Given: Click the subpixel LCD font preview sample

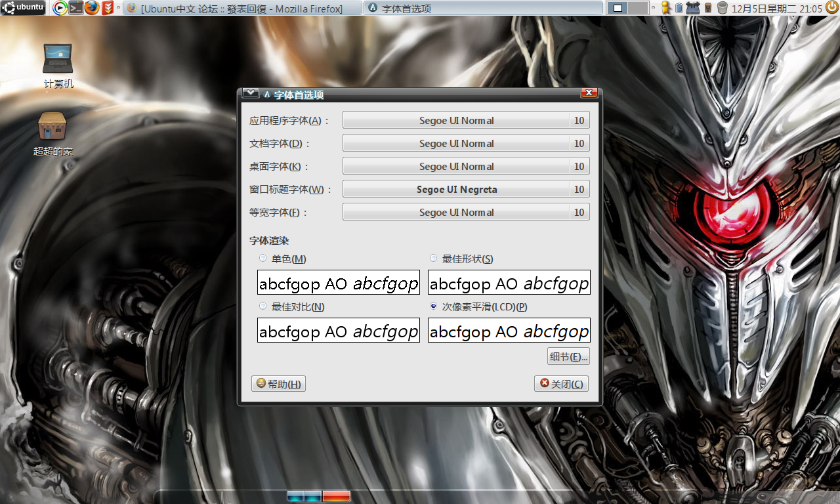Looking at the screenshot, I should coord(509,330).
